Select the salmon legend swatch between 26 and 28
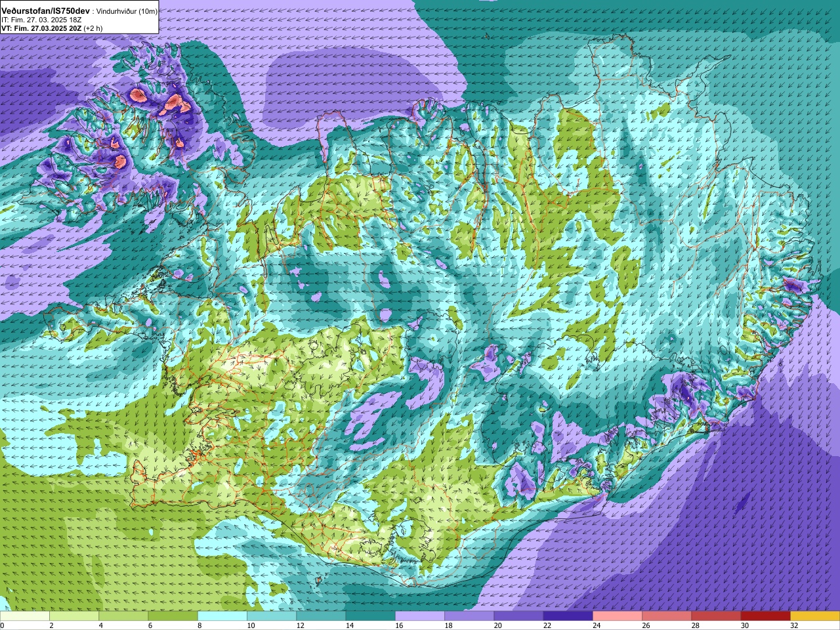 pos(667,616)
